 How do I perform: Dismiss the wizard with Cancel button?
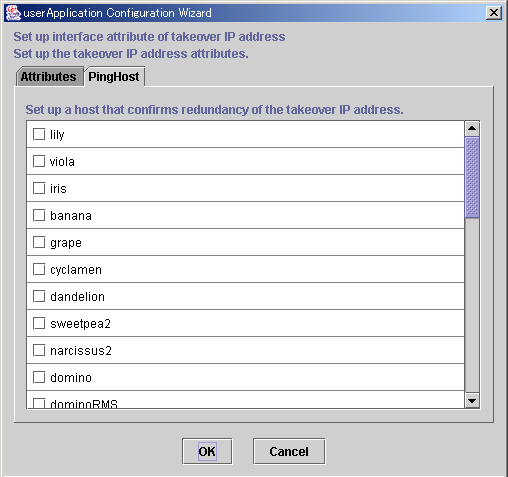pyautogui.click(x=289, y=451)
